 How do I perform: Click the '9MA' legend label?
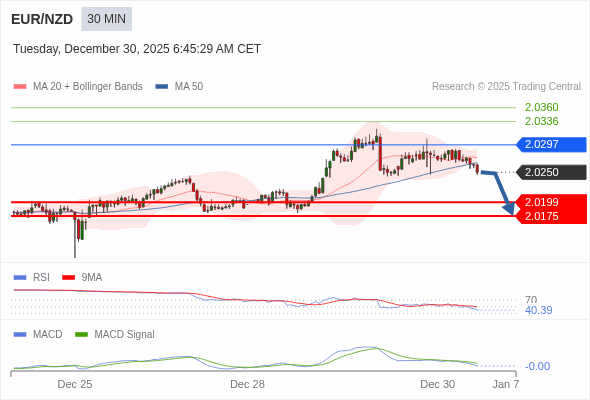click(92, 278)
